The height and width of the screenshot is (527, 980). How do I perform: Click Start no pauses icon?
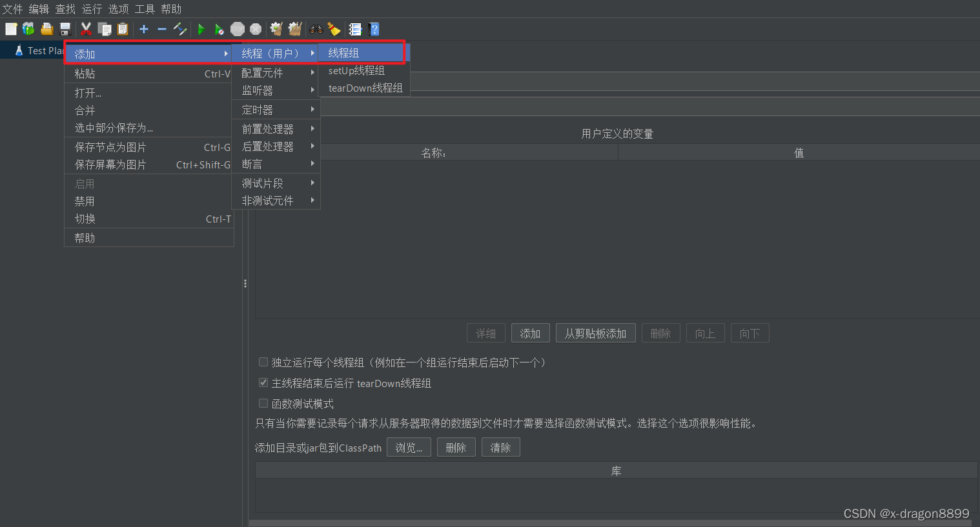pos(219,29)
